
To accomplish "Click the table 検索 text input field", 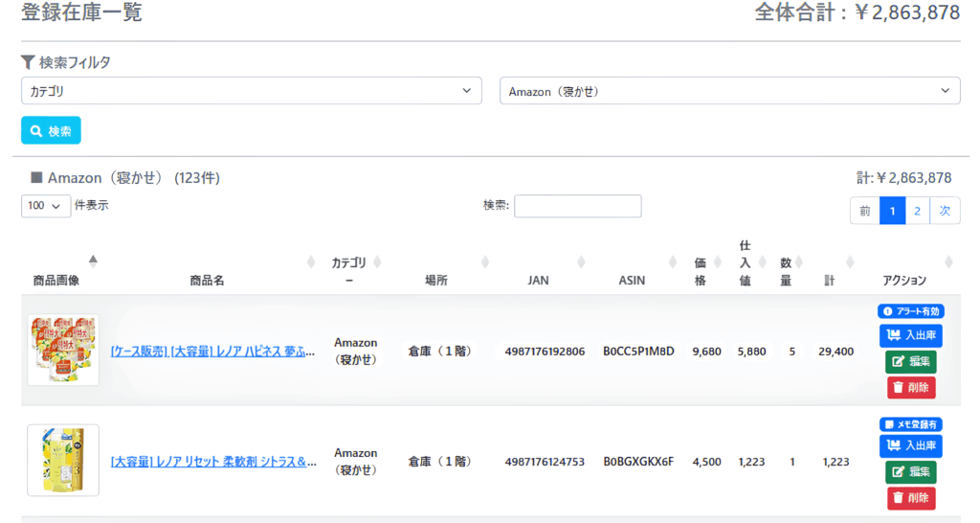I will click(577, 206).
